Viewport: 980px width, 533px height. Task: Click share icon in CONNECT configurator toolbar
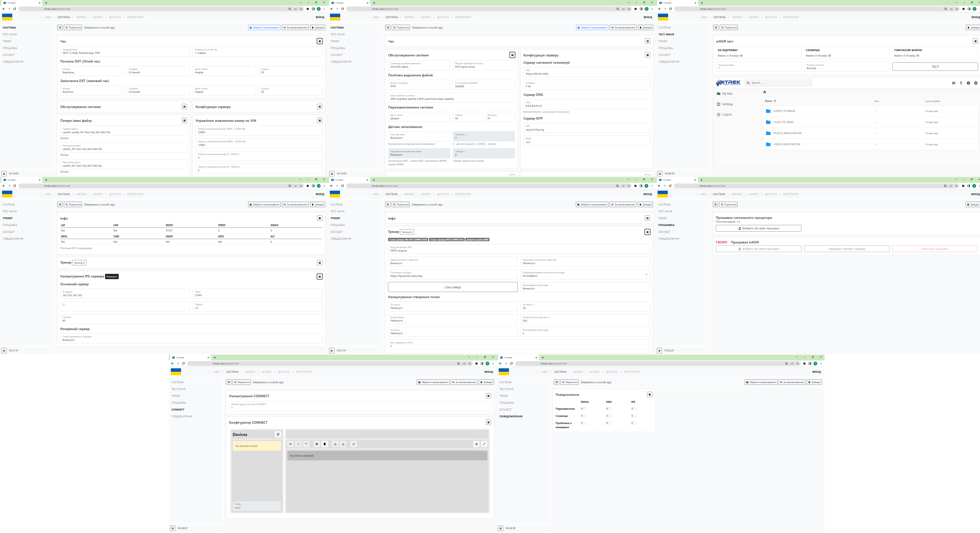[476, 444]
